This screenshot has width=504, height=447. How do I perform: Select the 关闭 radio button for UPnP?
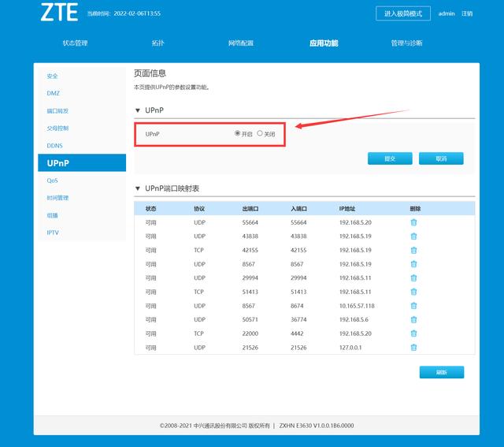[260, 134]
